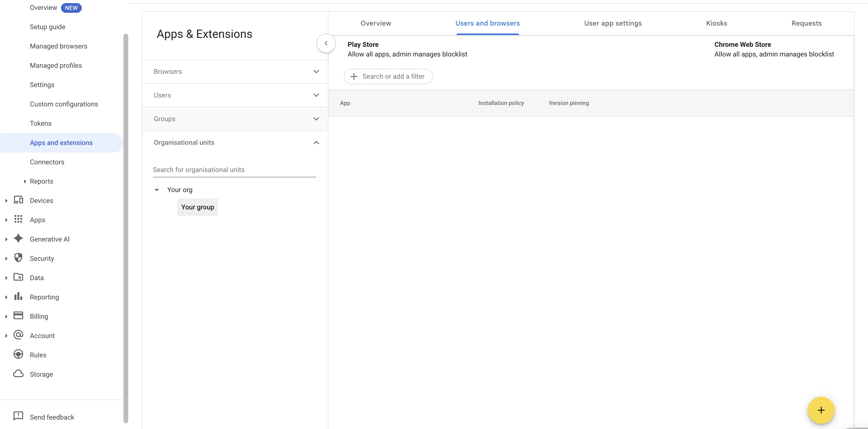Expand the Browsers section

point(235,71)
